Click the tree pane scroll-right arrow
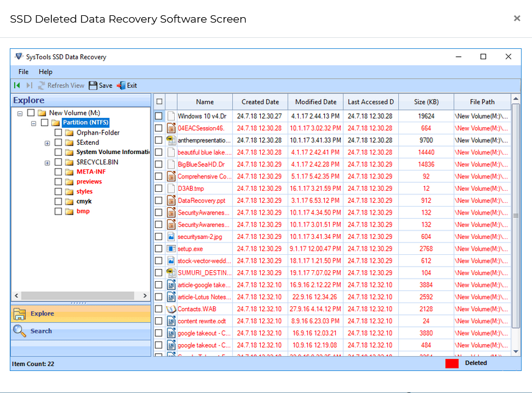This screenshot has height=393, width=532. coord(145,296)
